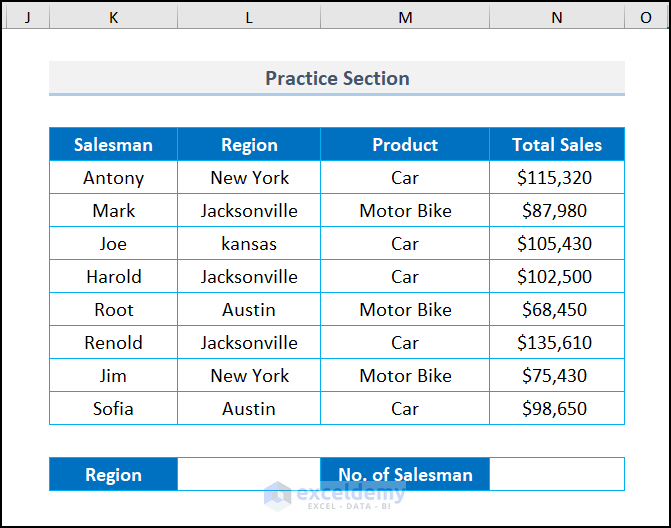Image resolution: width=671 pixels, height=528 pixels.
Task: Select the Product header cell
Action: click(x=405, y=145)
